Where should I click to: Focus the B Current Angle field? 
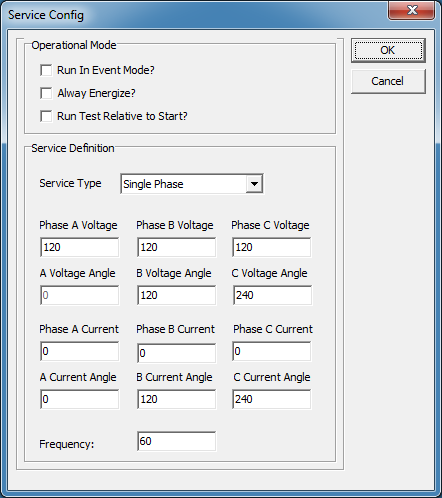coord(176,399)
